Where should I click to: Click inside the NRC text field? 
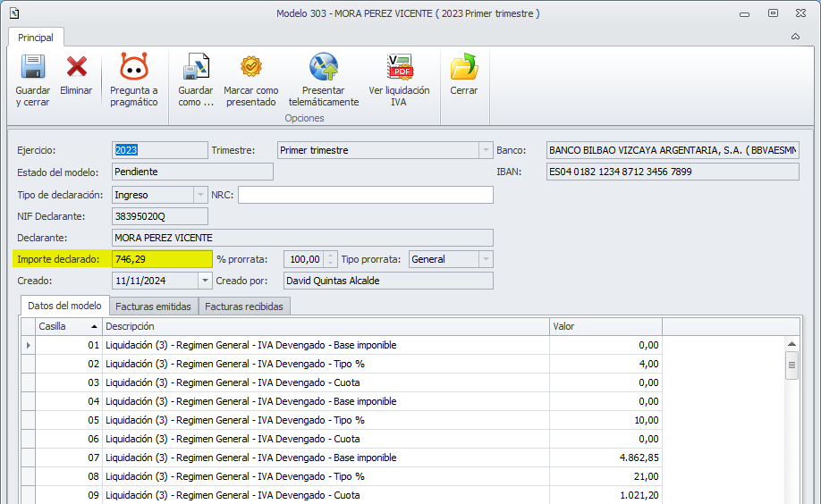[x=365, y=195]
